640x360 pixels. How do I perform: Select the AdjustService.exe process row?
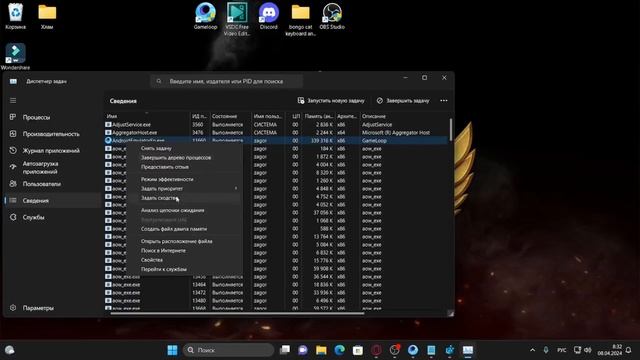[276, 124]
